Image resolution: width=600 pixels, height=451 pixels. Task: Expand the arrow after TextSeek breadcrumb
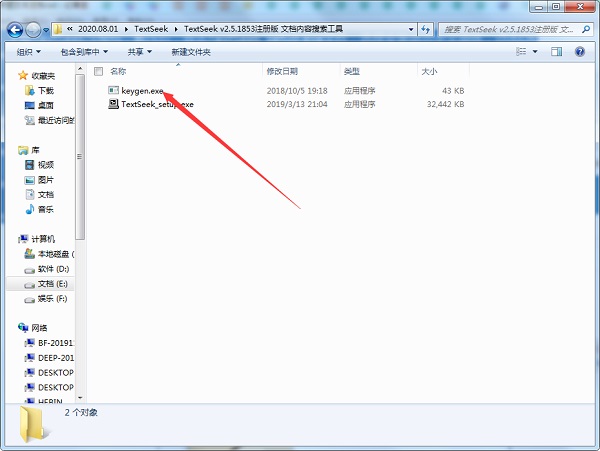coord(176,29)
